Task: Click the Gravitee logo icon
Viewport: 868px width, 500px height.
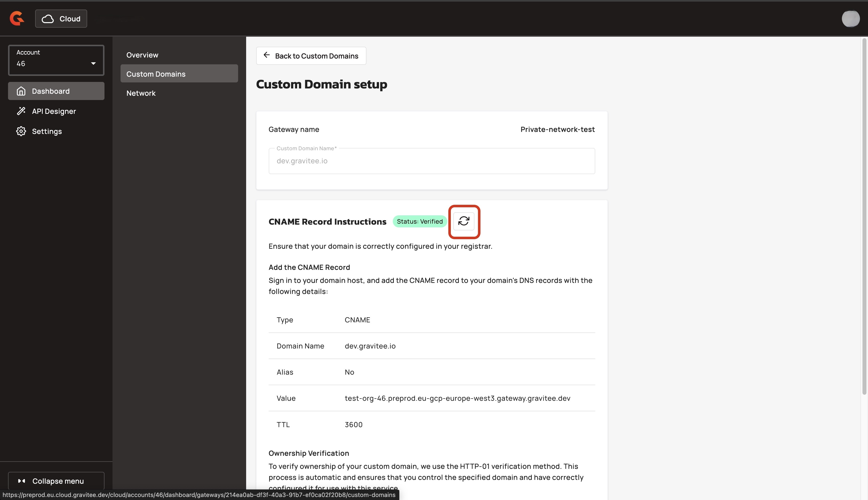Action: (17, 19)
